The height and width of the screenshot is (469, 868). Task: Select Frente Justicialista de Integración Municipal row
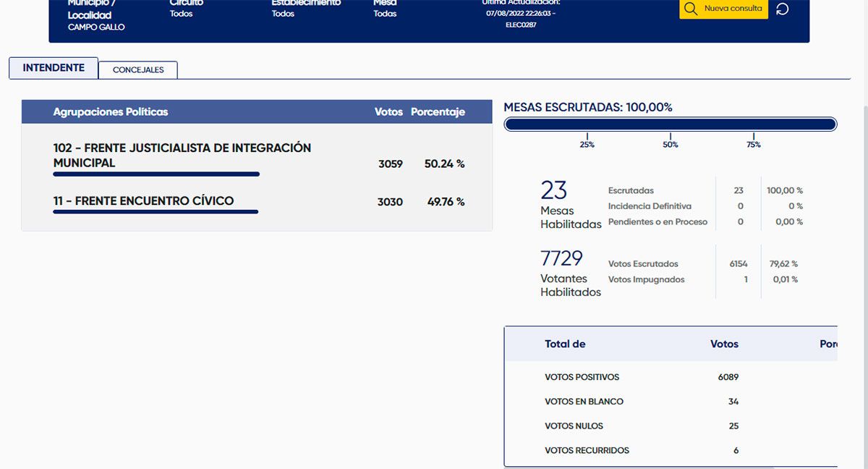point(182,156)
